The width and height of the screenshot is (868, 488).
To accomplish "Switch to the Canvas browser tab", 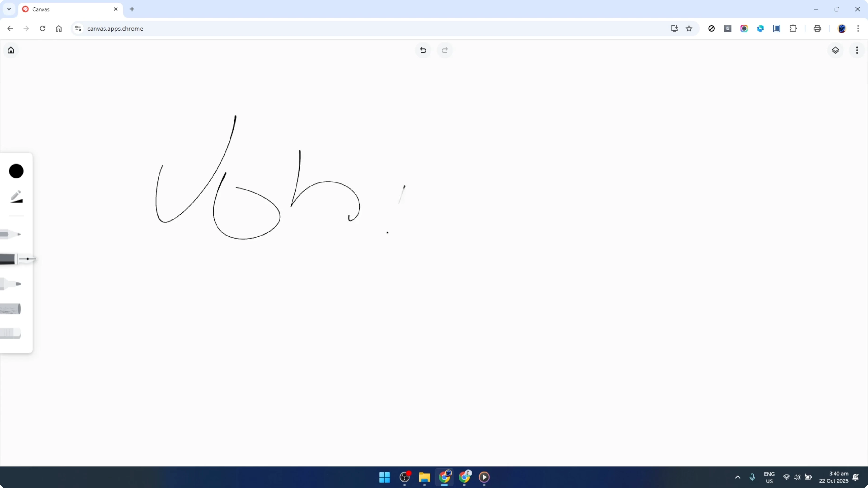I will pos(61,9).
